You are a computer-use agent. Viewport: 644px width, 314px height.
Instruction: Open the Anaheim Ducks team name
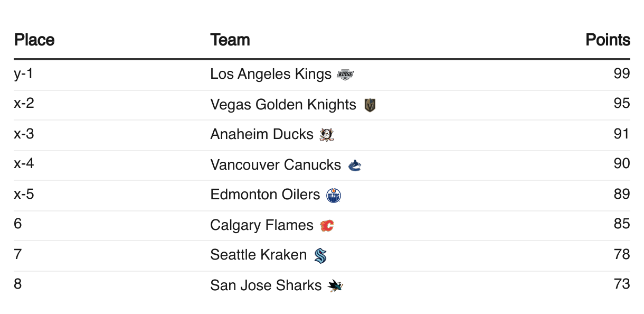pyautogui.click(x=261, y=134)
